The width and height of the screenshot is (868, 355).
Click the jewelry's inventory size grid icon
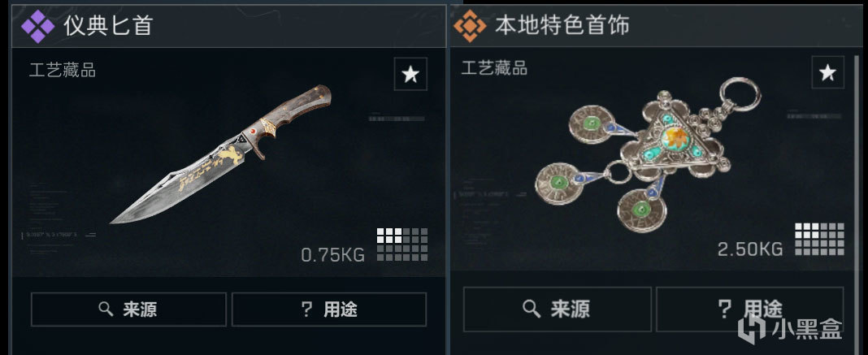819,240
